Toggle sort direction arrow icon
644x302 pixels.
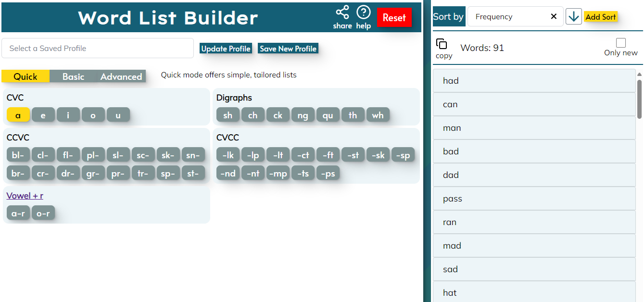(573, 16)
